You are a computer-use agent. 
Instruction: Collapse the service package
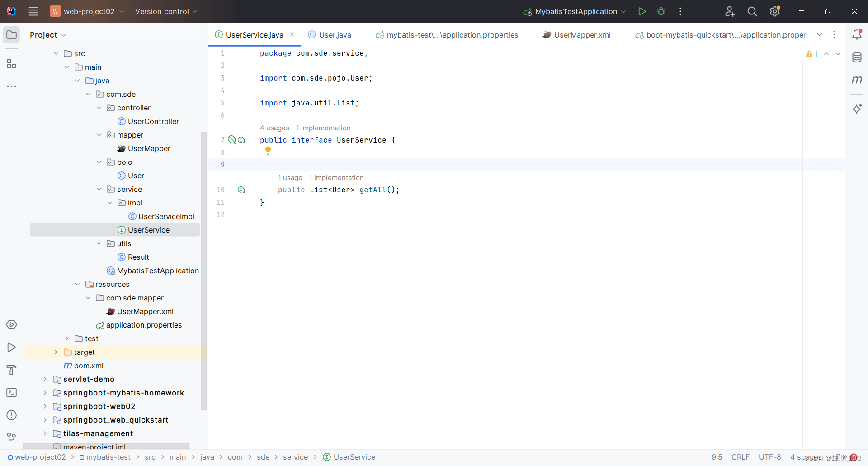[99, 189]
